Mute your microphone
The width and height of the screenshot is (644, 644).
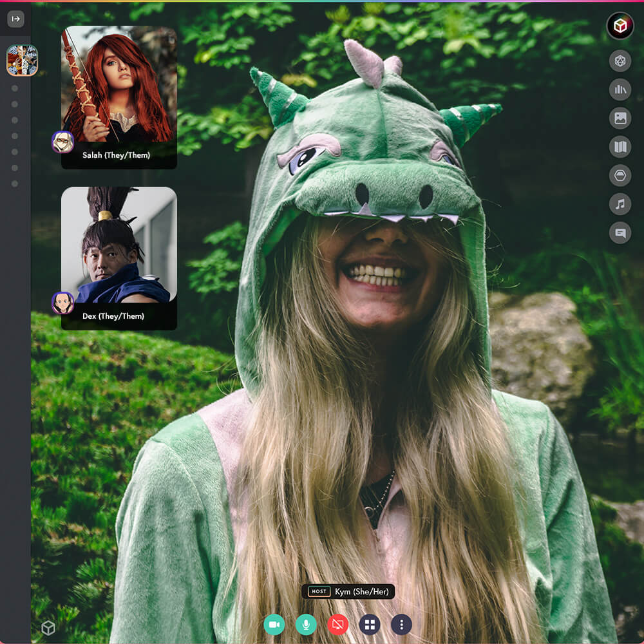tap(305, 624)
